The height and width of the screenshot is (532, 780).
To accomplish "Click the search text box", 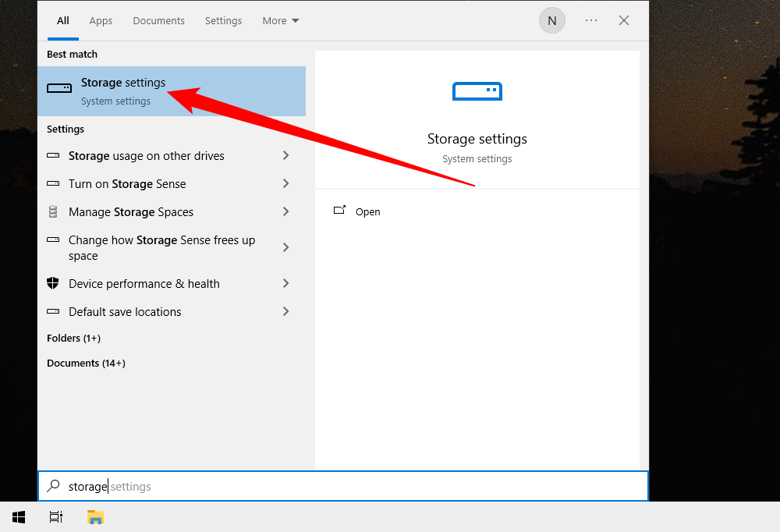I will 343,486.
